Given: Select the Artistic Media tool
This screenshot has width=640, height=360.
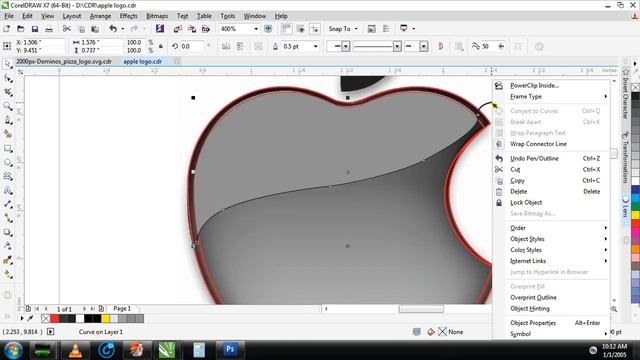Looking at the screenshot, I should (7, 134).
